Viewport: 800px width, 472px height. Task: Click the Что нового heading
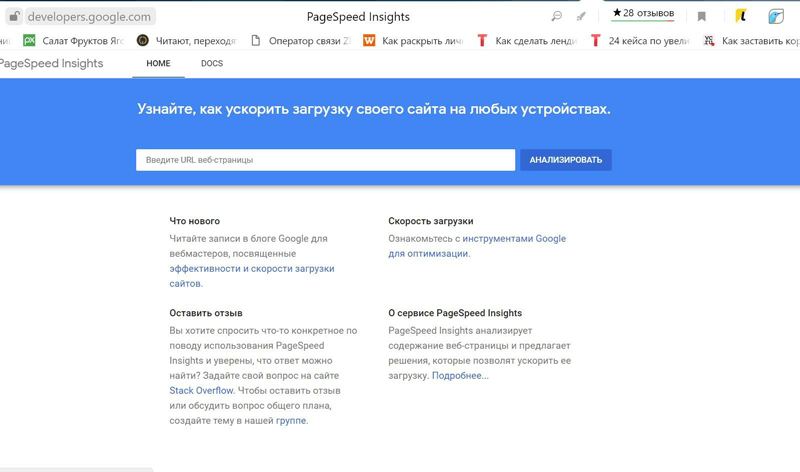coord(194,221)
